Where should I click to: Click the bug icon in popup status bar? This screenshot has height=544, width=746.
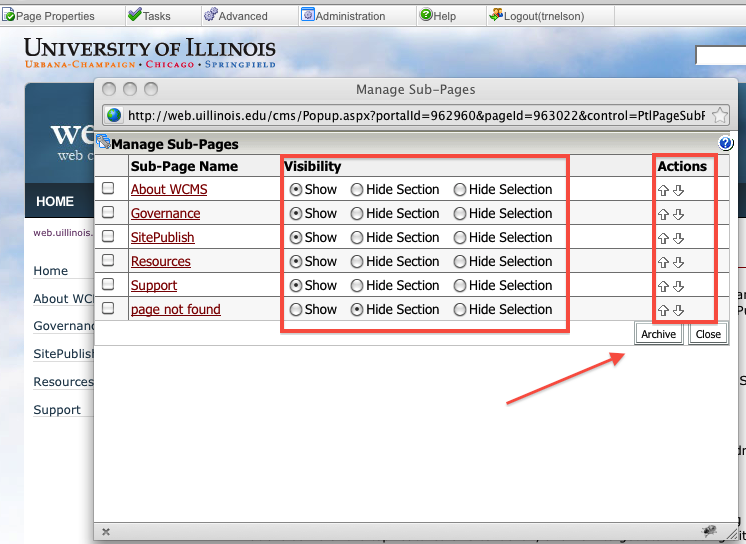click(x=709, y=530)
